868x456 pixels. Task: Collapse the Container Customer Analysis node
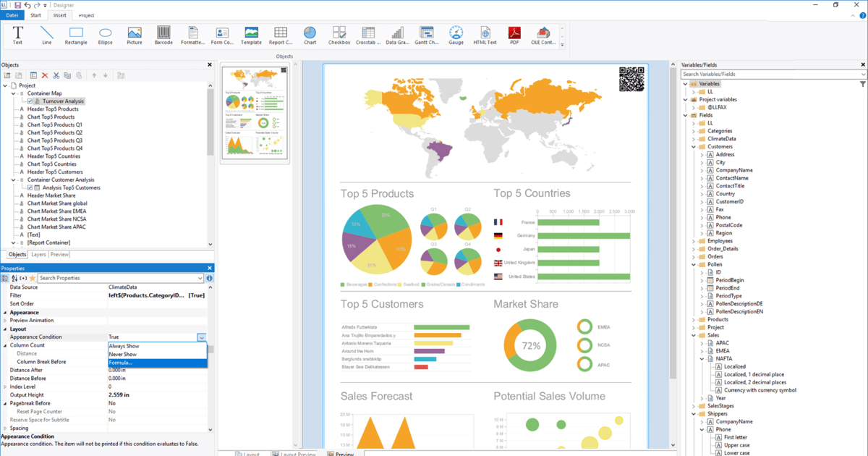[14, 180]
